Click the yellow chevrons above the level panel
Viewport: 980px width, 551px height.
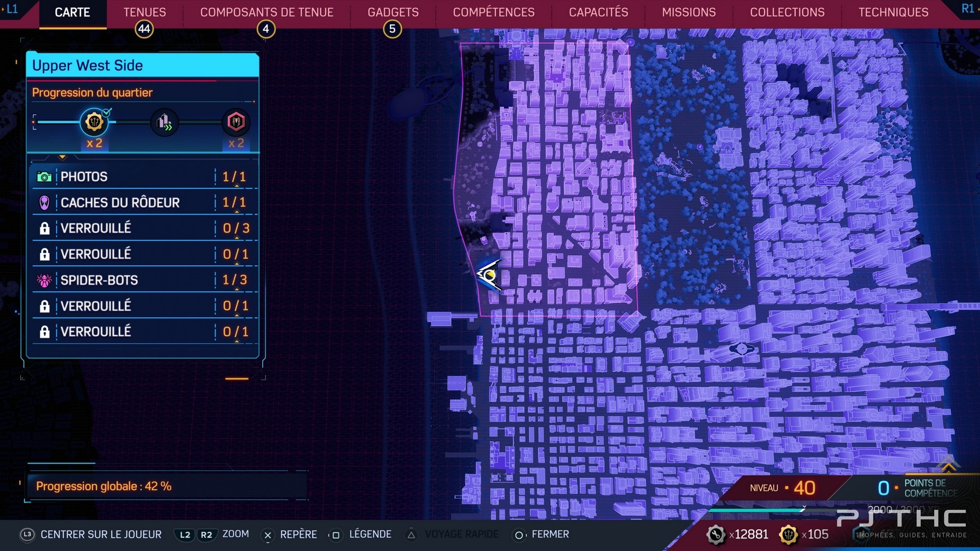coord(948,465)
